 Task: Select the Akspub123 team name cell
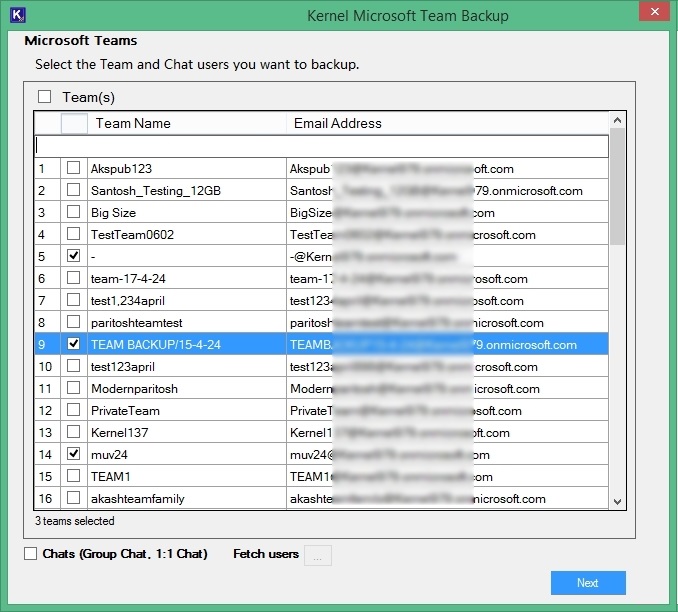(187, 169)
